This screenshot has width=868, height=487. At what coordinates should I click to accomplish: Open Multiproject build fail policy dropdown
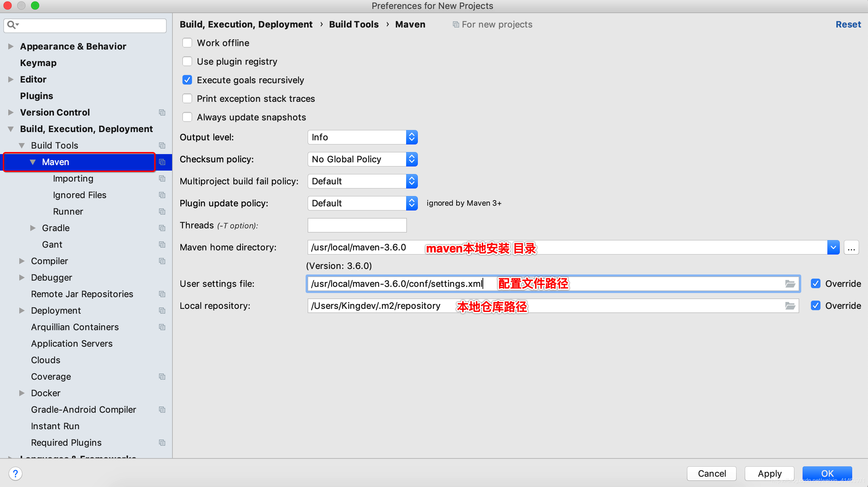coord(362,181)
